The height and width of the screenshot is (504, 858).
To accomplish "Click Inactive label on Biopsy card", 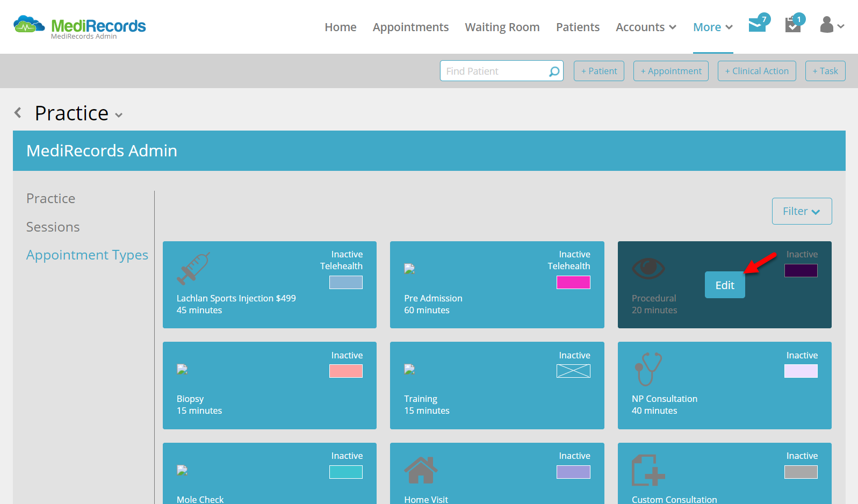I will tap(347, 355).
